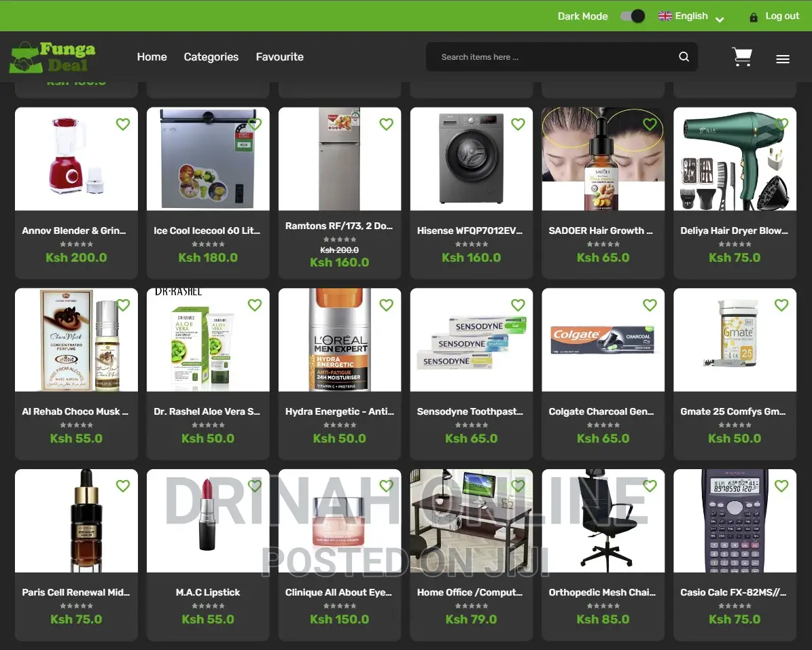Click the Deliya Hair Dryer title
Screen dimensions: 812x650
click(735, 230)
